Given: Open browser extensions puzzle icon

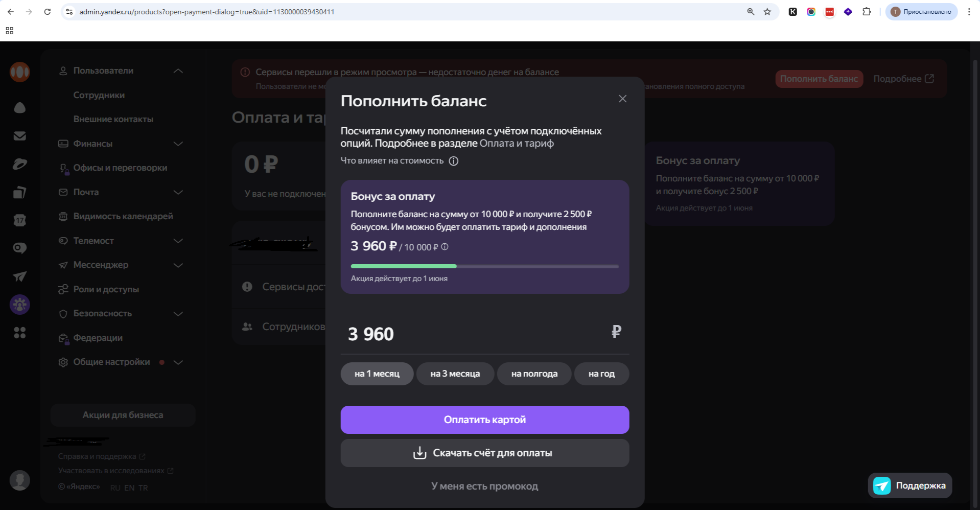Looking at the screenshot, I should [867, 12].
